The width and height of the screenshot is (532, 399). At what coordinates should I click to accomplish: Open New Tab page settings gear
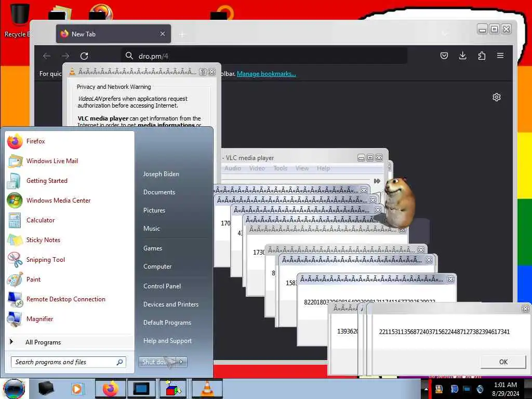[496, 97]
